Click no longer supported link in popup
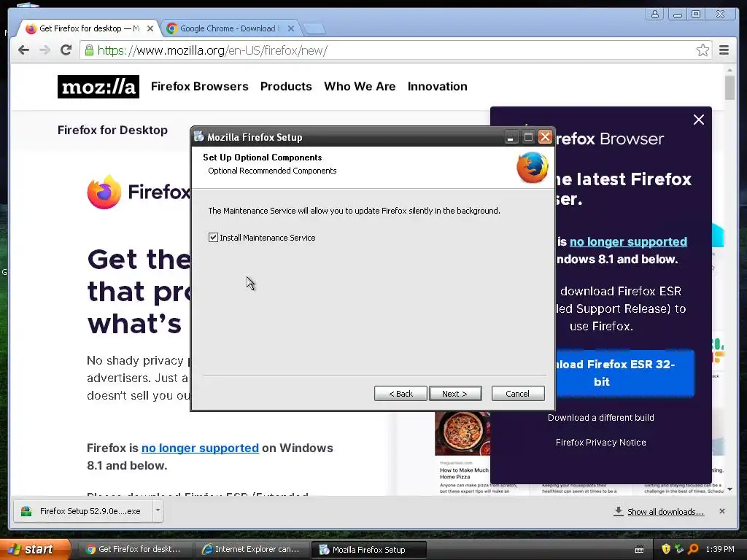 (628, 241)
